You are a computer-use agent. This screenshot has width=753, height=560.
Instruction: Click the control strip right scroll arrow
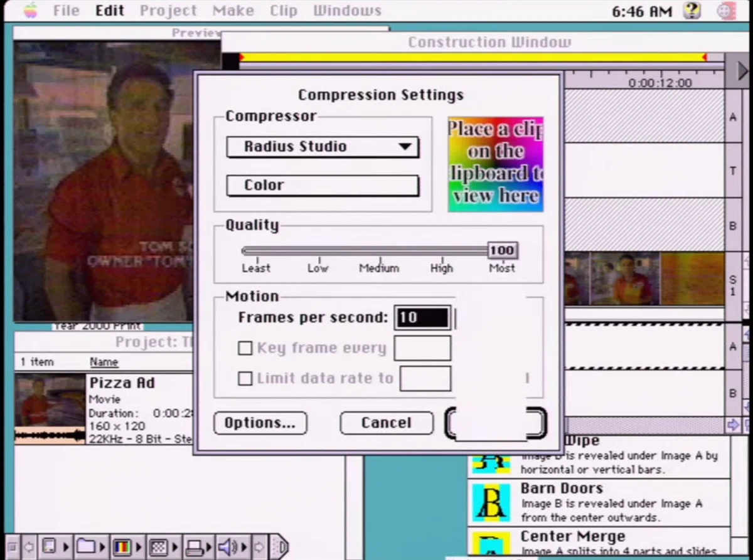pyautogui.click(x=260, y=546)
